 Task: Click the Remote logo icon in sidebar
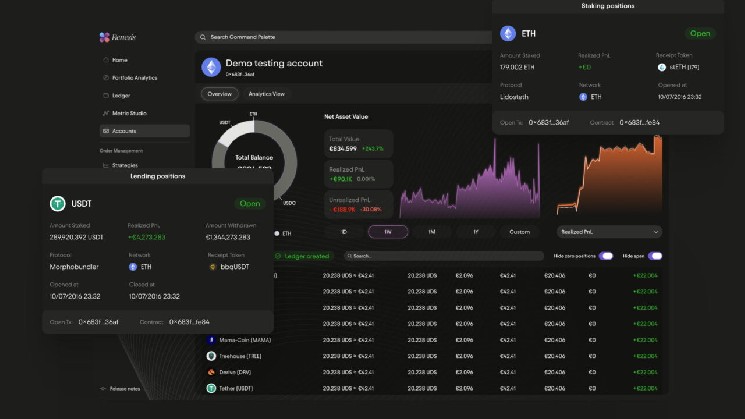tap(105, 37)
